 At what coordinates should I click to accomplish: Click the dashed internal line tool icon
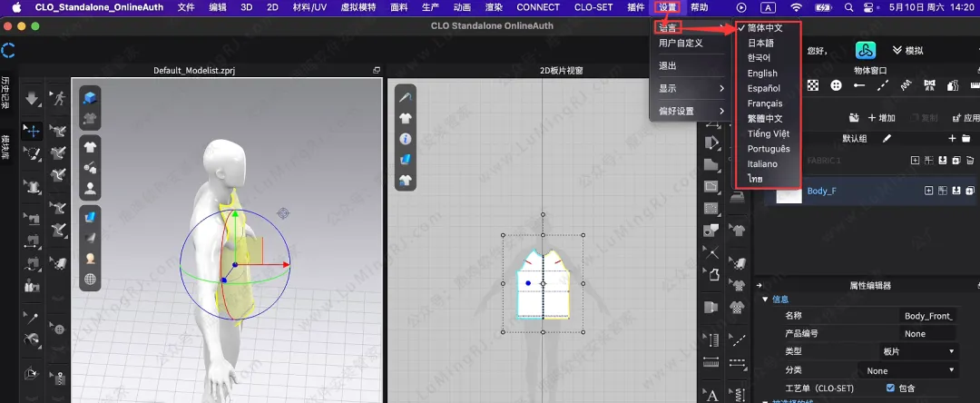(x=738, y=339)
